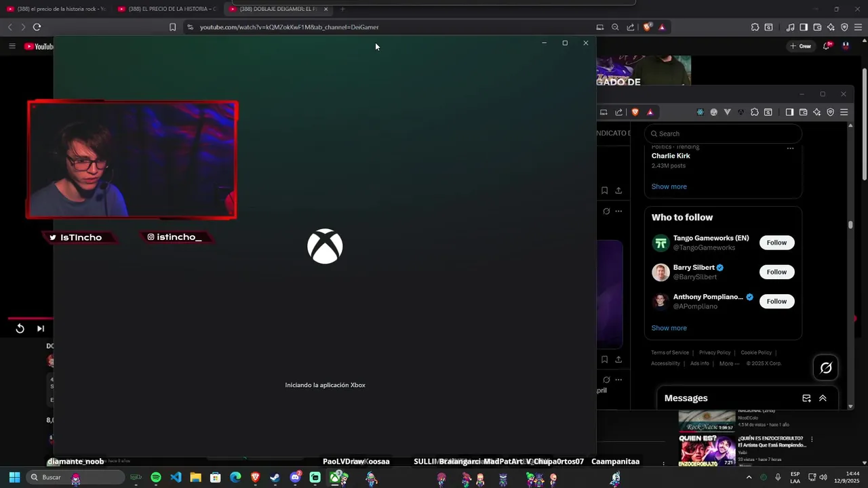Show more trending topics above Who to follow
868x488 pixels.
(x=669, y=186)
